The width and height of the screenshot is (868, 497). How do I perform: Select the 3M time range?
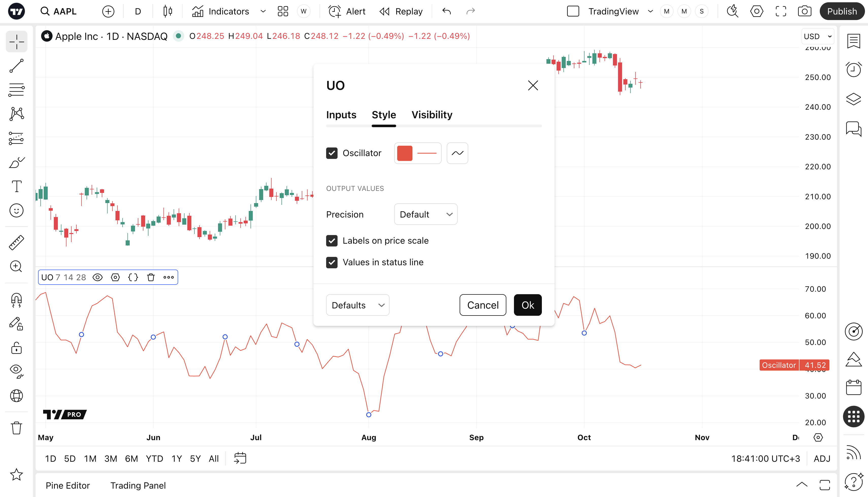[x=111, y=458]
